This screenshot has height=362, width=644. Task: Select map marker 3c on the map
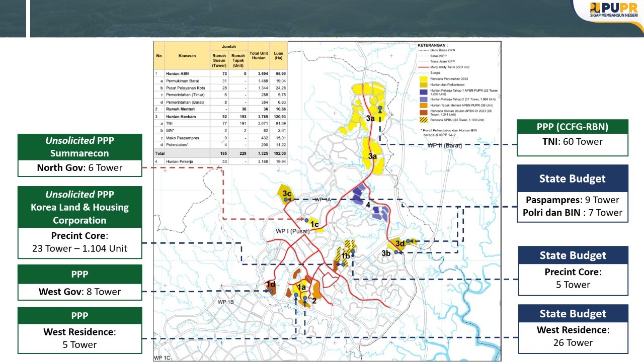pos(287,194)
